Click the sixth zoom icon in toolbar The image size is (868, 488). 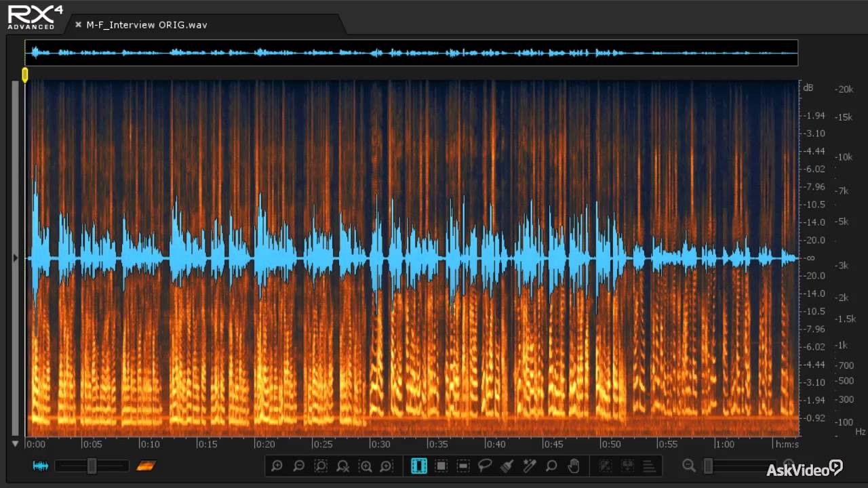[387, 466]
